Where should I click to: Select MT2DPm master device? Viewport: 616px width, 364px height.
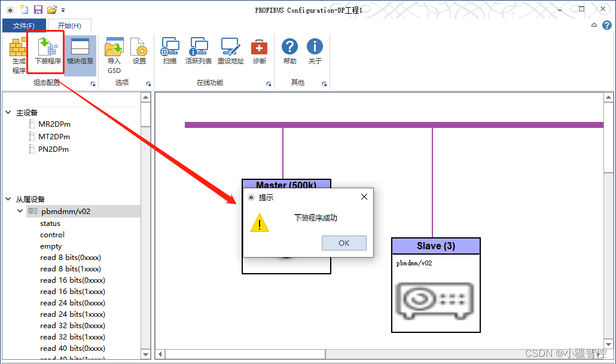tap(54, 137)
